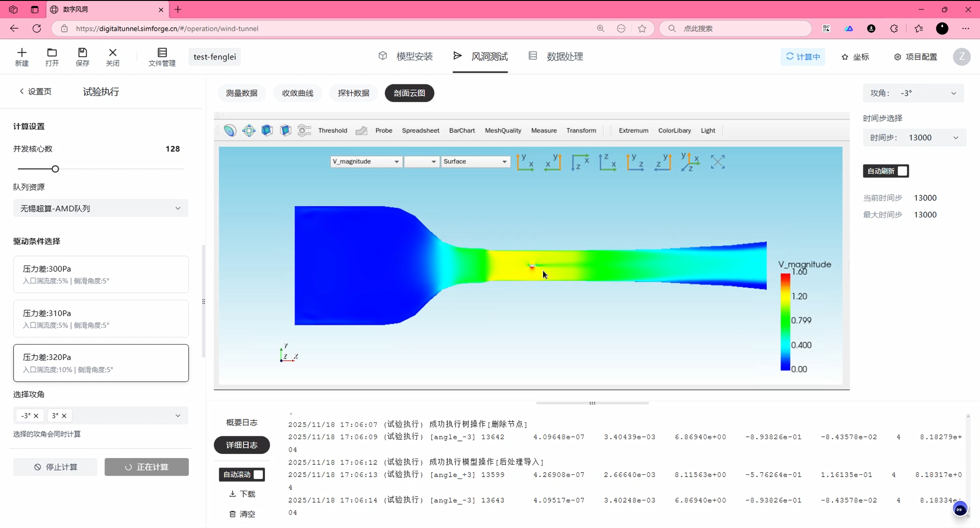The height and width of the screenshot is (528, 980).
Task: Set view to mirrored X-Y axes icon
Action: click(553, 162)
